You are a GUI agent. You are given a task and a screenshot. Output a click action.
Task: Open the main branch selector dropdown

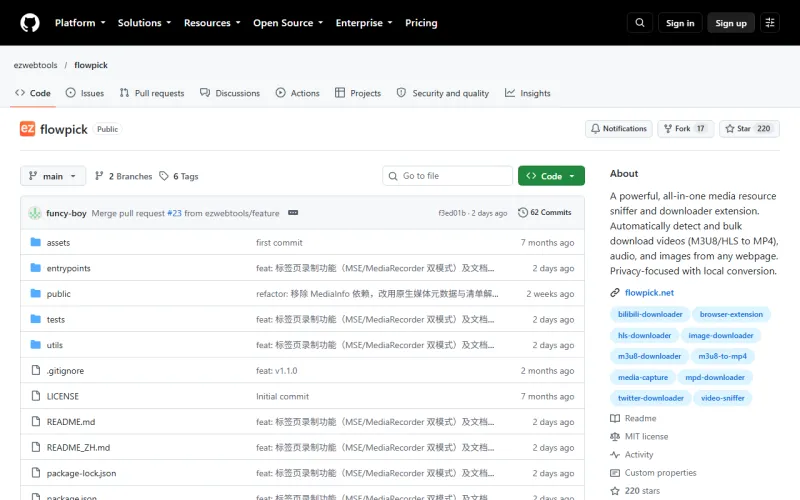coord(53,176)
